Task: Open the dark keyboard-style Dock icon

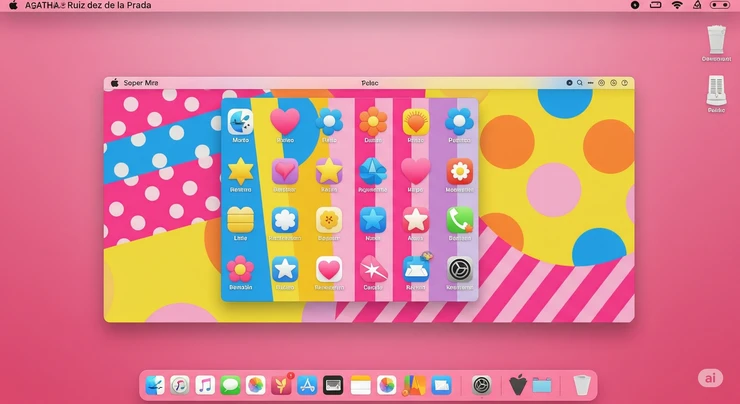Action: (333, 385)
